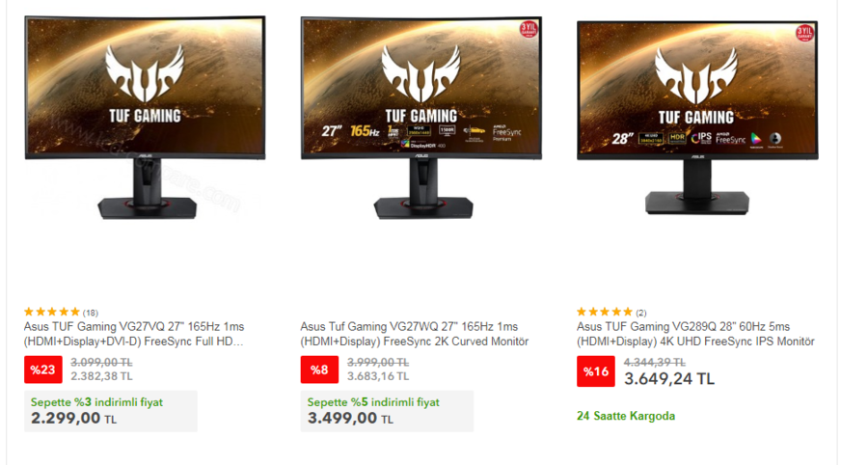Viewport: 868px width, 465px height.
Task: Open Asus Tuf Gaming VG27WQ product title
Action: 414,334
